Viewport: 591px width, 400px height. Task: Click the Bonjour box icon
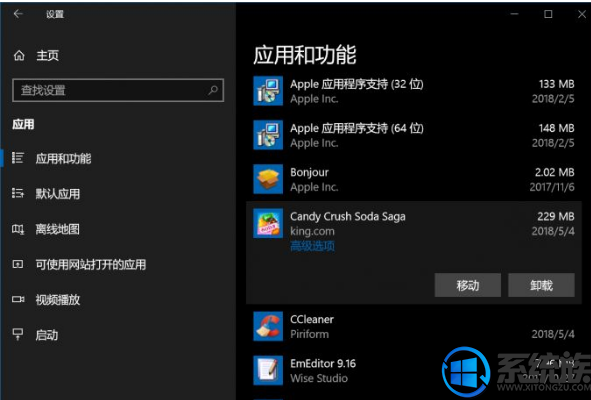268,179
